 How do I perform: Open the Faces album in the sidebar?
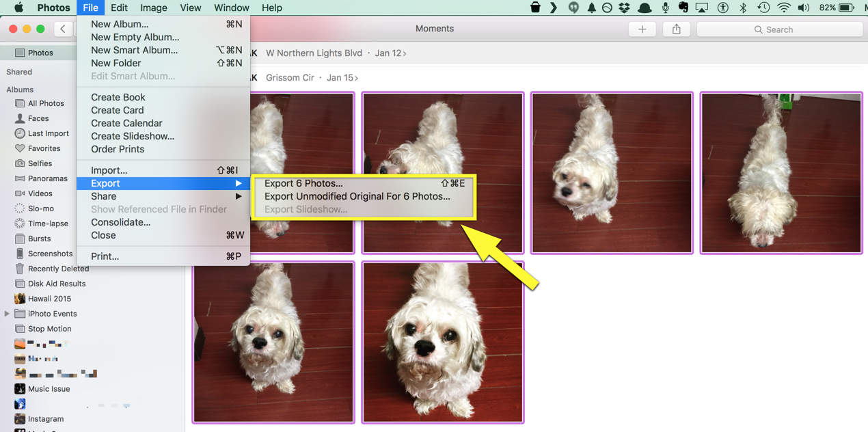[38, 118]
